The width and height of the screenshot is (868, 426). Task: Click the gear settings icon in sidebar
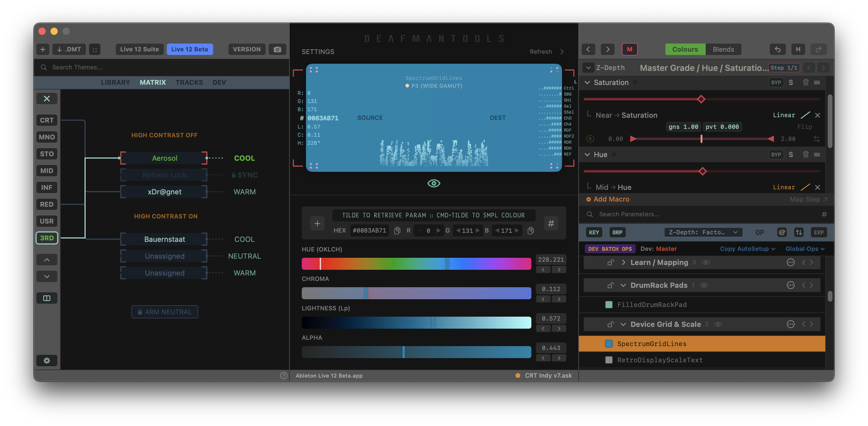tap(47, 360)
